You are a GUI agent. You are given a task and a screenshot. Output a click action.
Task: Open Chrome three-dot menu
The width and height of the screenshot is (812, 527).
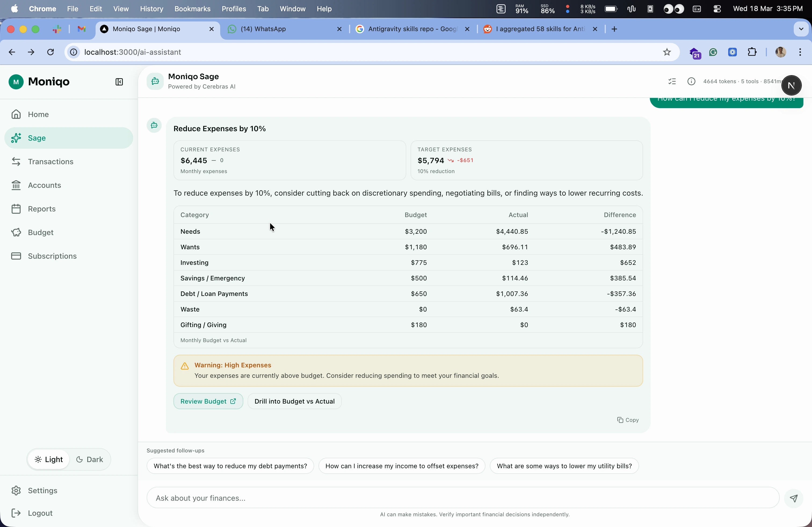pyautogui.click(x=800, y=52)
